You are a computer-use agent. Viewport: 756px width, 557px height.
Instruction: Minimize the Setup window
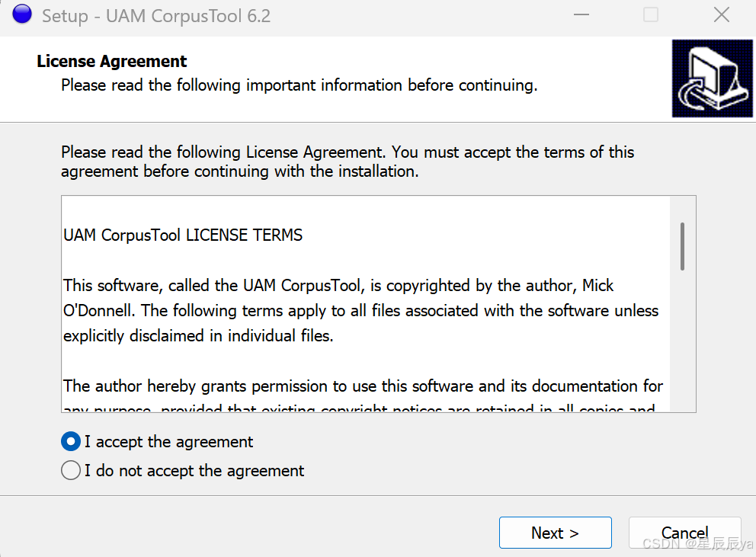[581, 14]
